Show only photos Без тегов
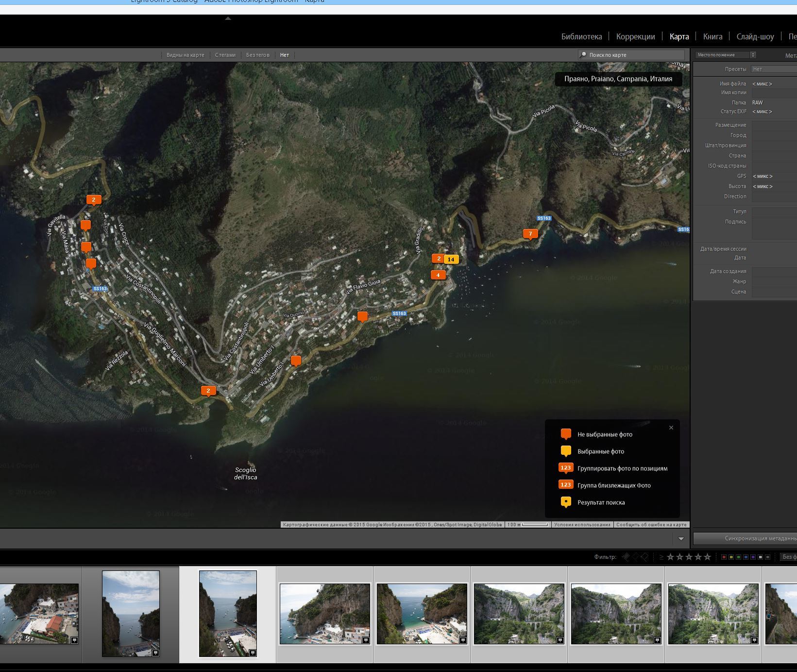This screenshot has width=797, height=672. click(x=257, y=55)
